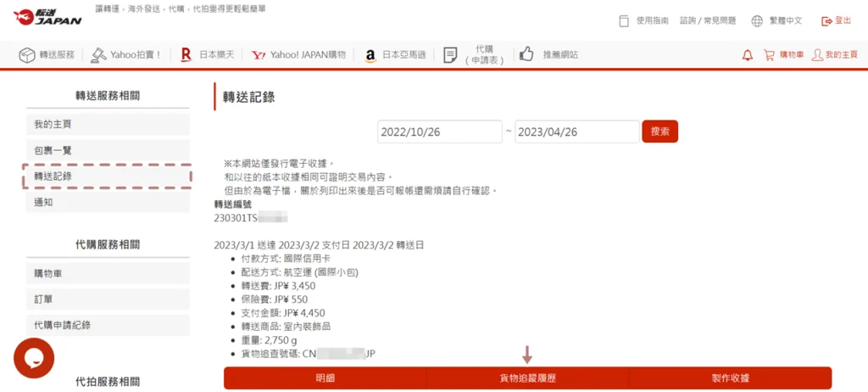Screen dimensions: 868x392
Task: Click the start date field 2022/10/26
Action: point(440,132)
